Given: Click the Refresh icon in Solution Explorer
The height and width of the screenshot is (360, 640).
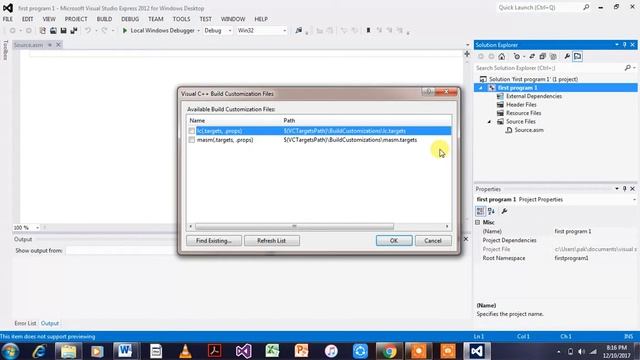Looking at the screenshot, I should 532,57.
